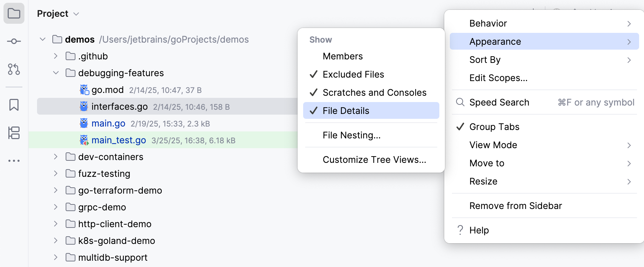Open the Bookmarks tool window icon
The height and width of the screenshot is (267, 644).
(x=14, y=104)
